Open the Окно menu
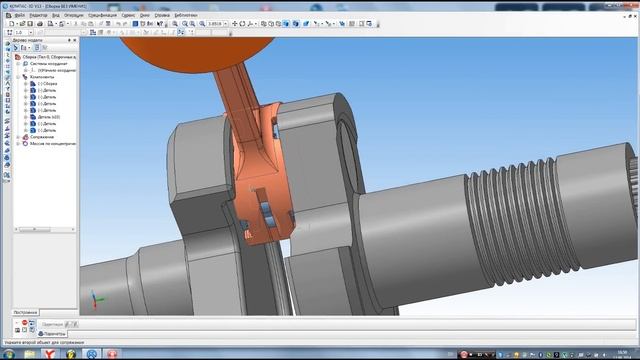Viewport: 640px width, 360px height. point(145,15)
